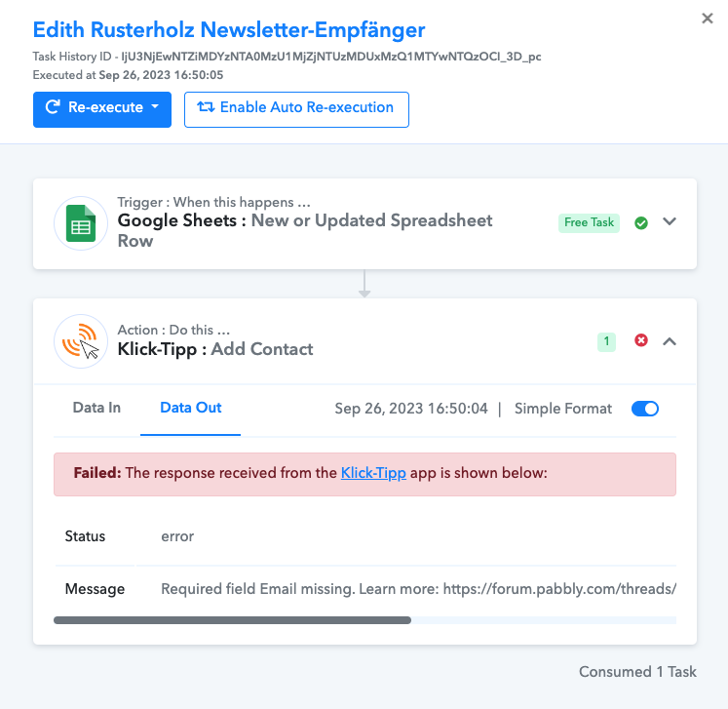Click the Task History ID text
The height and width of the screenshot is (709, 728).
[x=287, y=57]
